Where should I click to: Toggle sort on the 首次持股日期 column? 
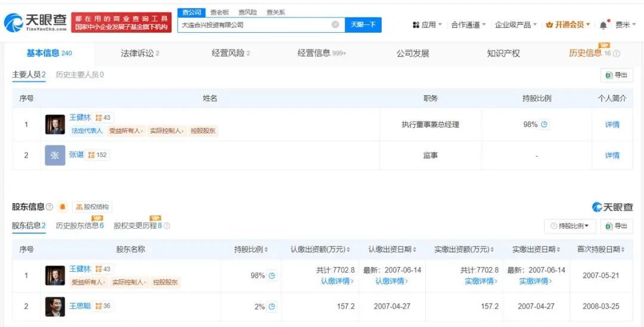coord(601,250)
